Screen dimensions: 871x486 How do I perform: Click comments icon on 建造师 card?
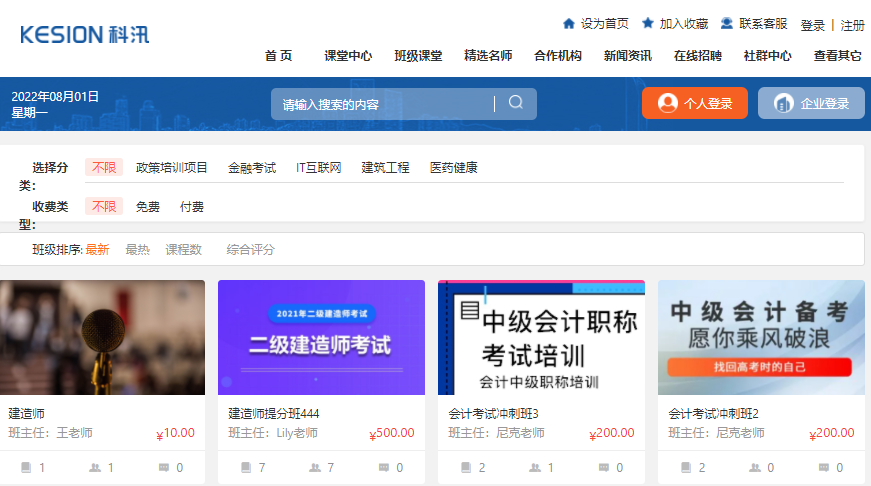tap(164, 468)
